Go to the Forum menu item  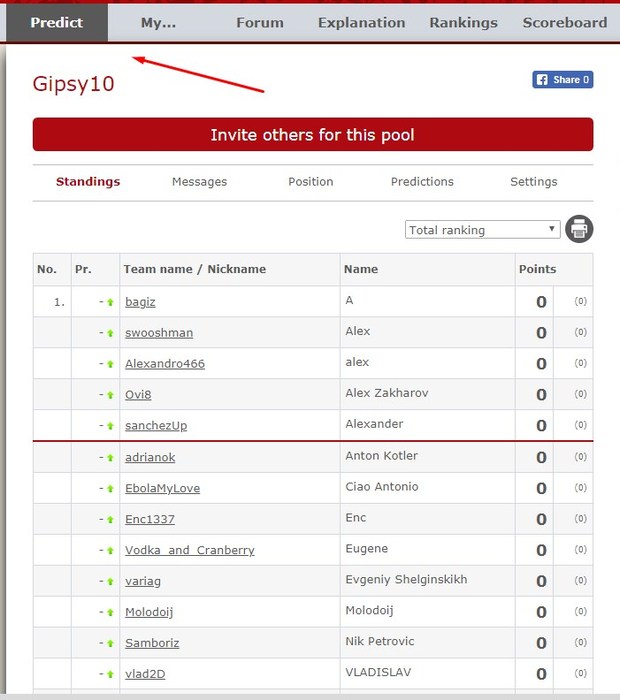260,22
